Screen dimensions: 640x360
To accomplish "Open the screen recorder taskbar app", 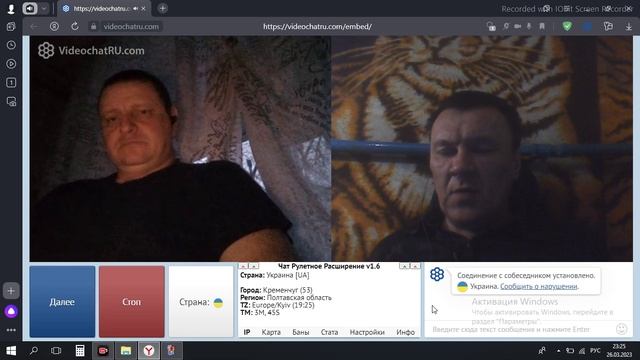I will pos(103,351).
